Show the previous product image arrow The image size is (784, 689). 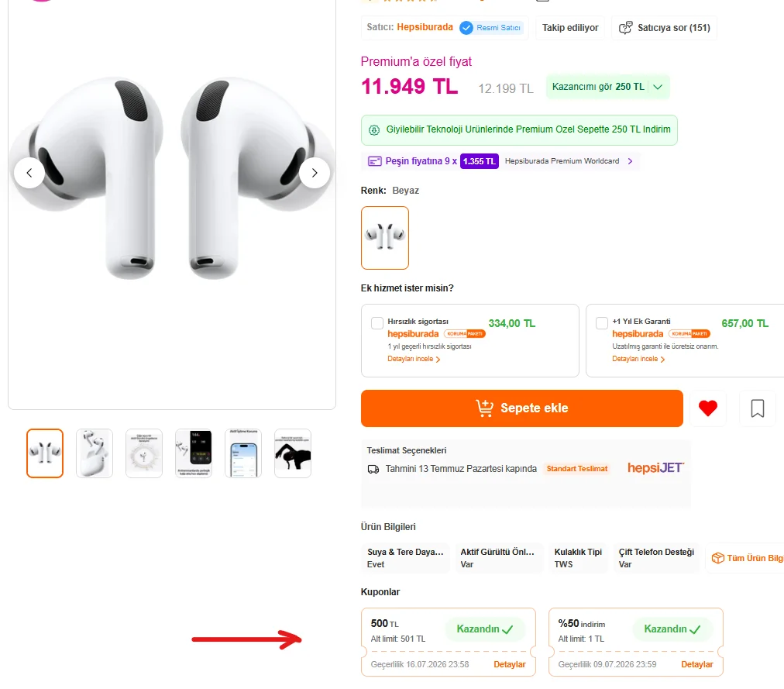point(29,173)
